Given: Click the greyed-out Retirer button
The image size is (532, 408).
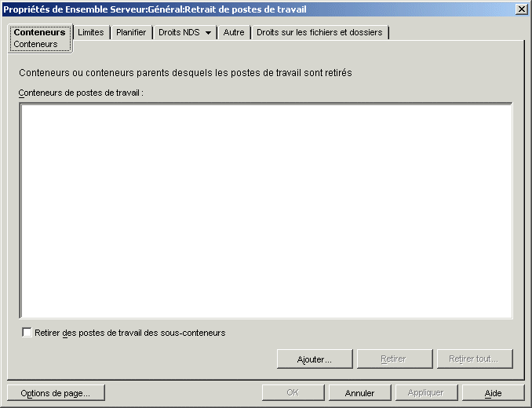Looking at the screenshot, I should (395, 359).
